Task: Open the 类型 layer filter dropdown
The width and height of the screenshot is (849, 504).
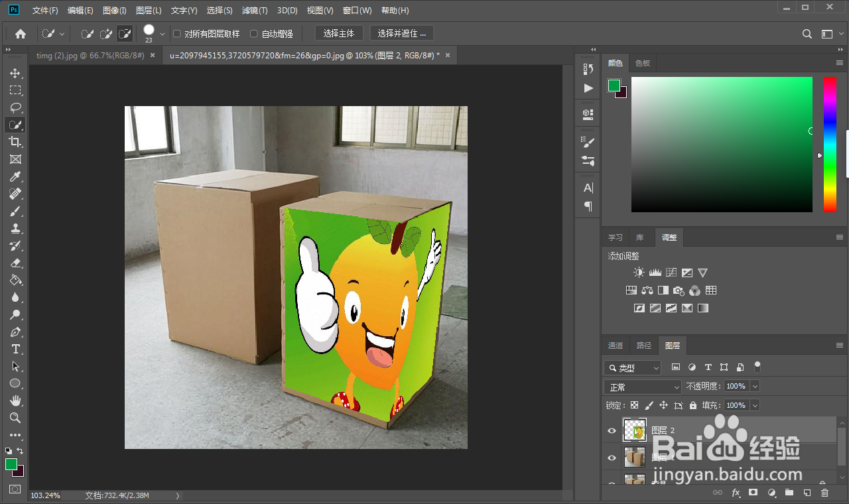Action: 633,367
